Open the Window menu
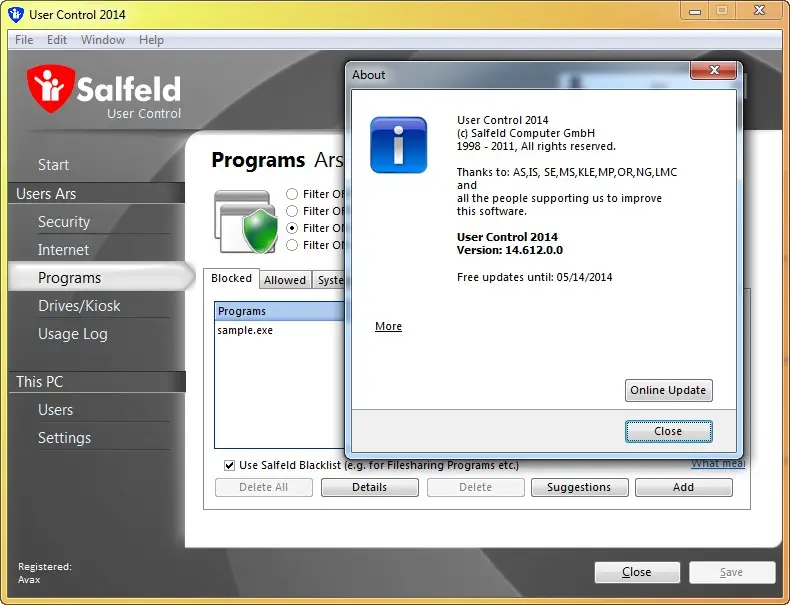 tap(103, 40)
